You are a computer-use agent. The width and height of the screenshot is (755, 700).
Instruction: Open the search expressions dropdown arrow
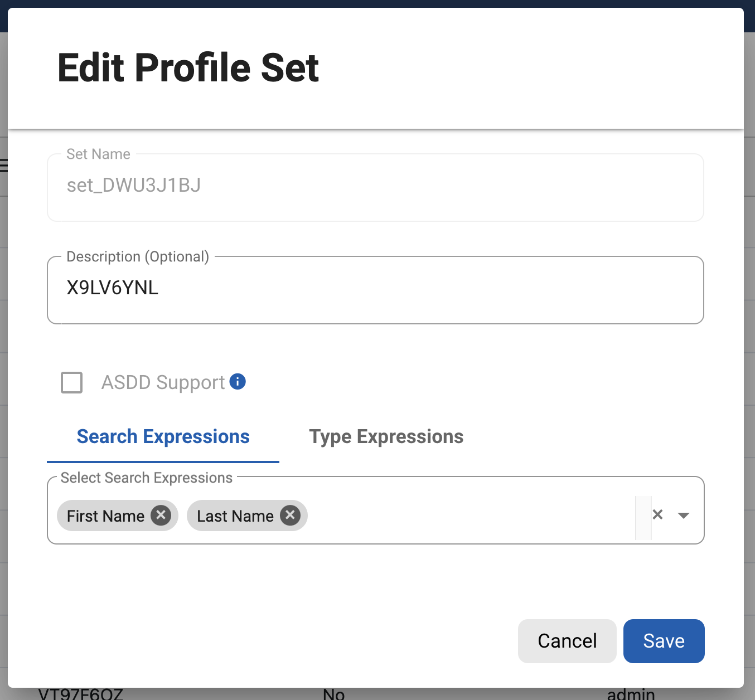(x=684, y=515)
